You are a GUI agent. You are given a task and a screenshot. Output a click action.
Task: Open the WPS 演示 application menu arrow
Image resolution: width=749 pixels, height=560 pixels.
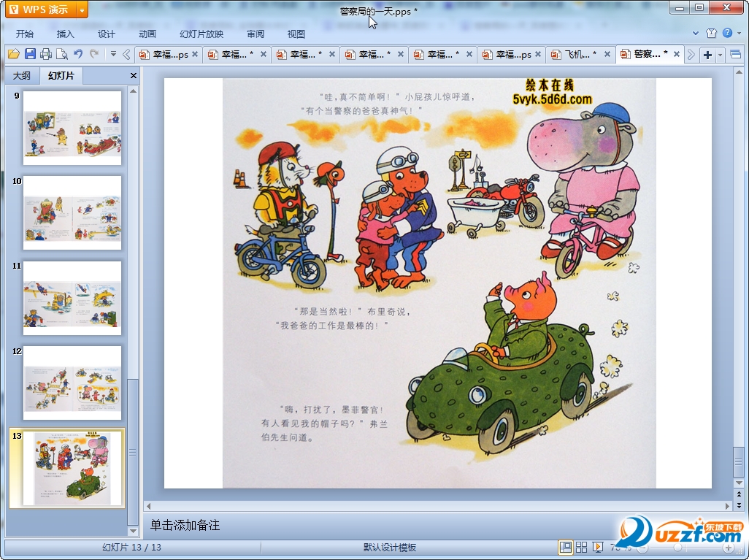click(x=82, y=9)
